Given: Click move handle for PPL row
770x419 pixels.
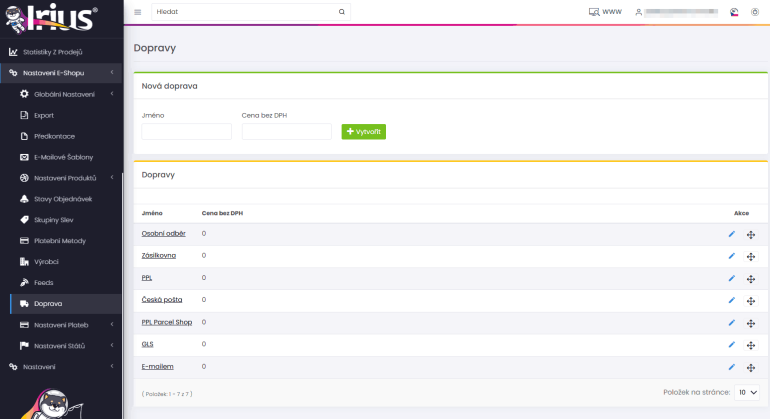Looking at the screenshot, I should (x=751, y=279).
